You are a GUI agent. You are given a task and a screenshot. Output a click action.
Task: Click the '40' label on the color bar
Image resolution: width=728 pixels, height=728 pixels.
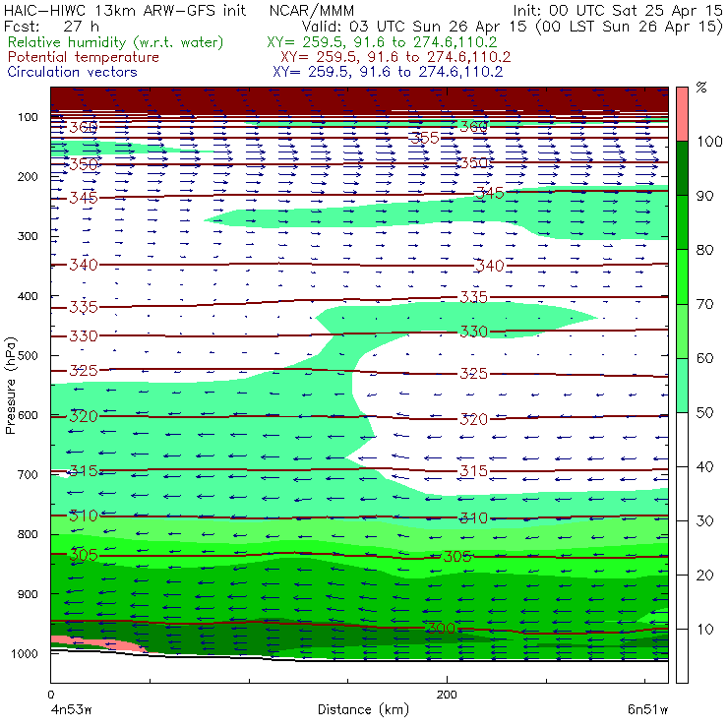point(705,466)
